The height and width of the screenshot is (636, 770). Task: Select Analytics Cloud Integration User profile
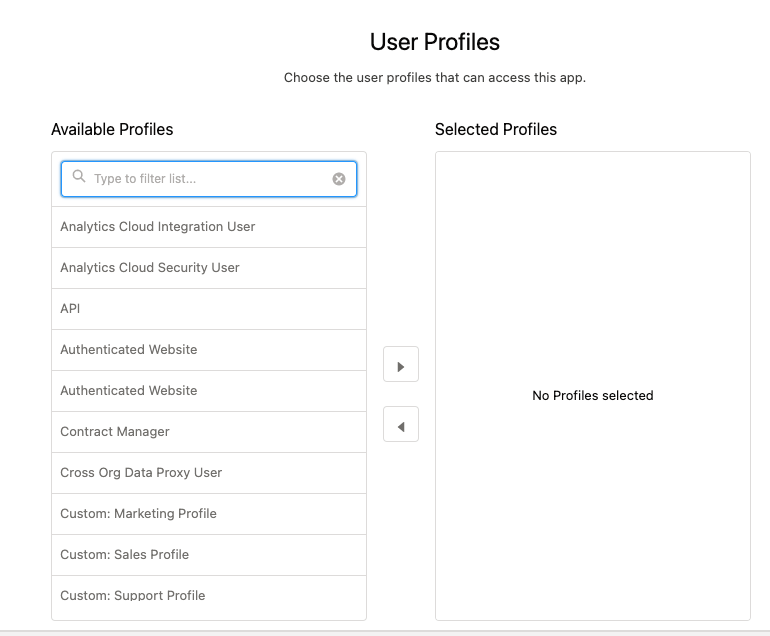tap(158, 227)
